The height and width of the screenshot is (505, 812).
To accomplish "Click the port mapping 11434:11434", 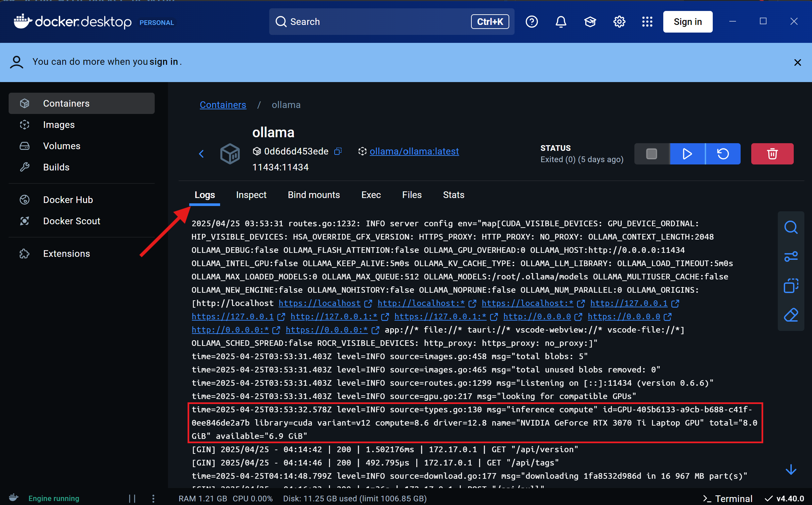I will click(280, 167).
